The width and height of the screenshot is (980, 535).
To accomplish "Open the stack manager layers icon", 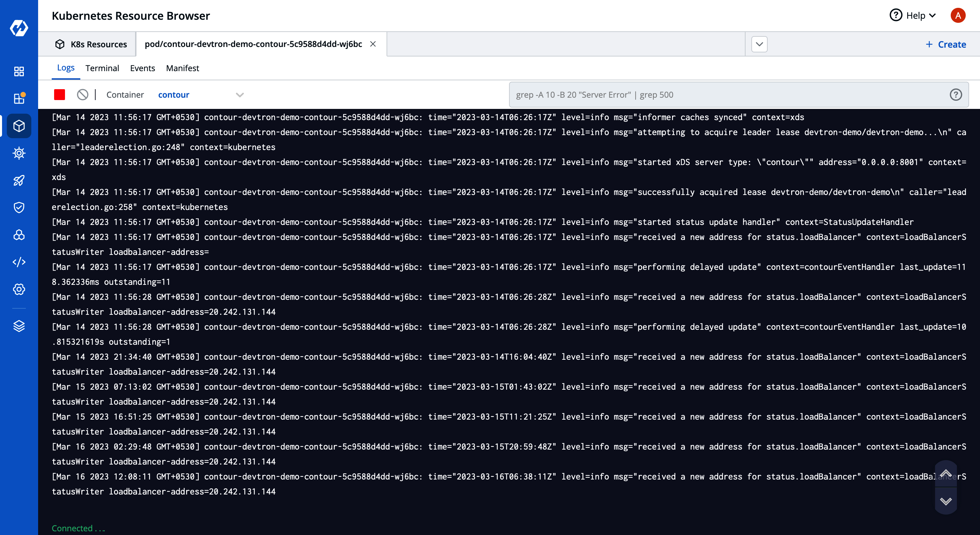I will pos(19,326).
